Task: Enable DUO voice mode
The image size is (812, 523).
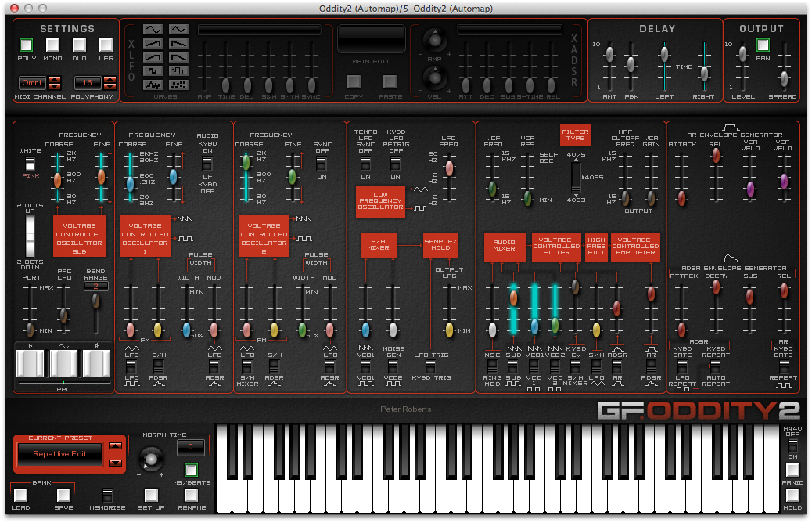Action: [x=79, y=45]
